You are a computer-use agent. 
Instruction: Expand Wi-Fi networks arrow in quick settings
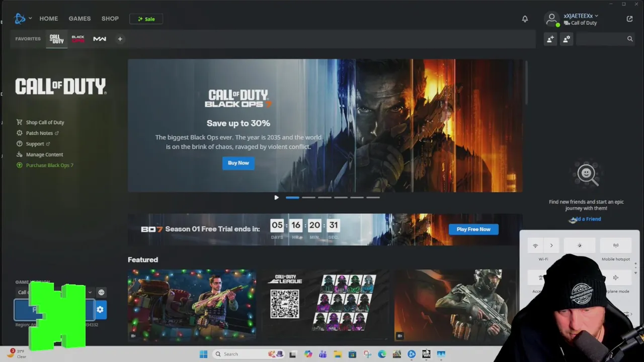[551, 245]
